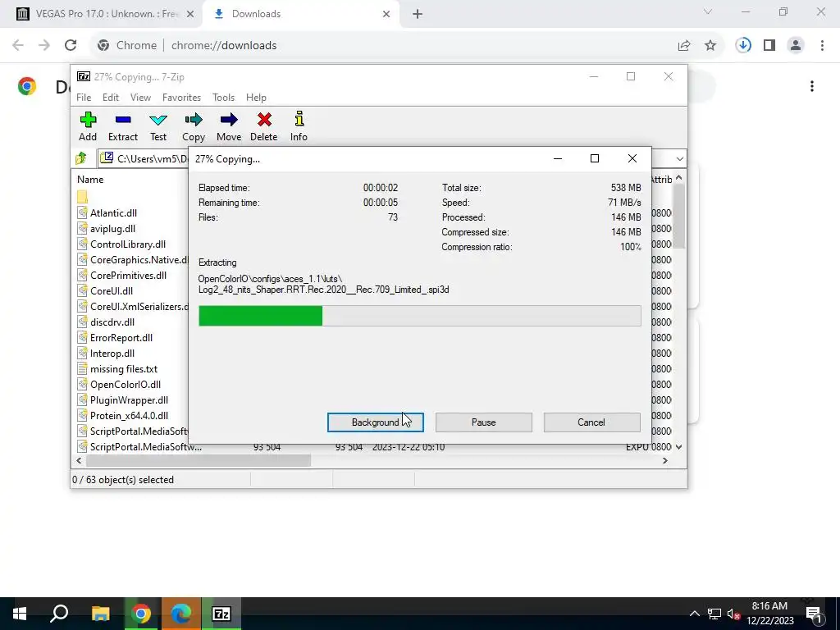This screenshot has height=630, width=840.
Task: Click the up-folder icon beside the address bar
Action: (x=81, y=158)
